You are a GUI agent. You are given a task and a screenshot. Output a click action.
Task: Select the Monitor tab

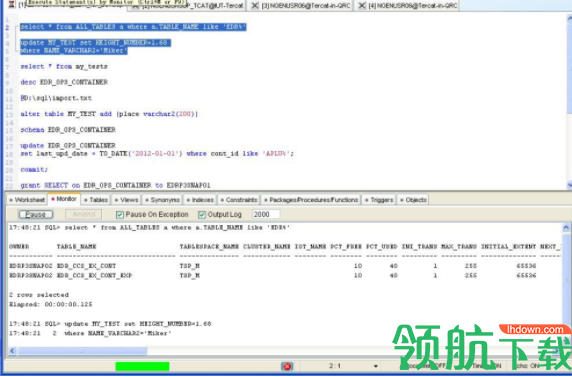64,199
